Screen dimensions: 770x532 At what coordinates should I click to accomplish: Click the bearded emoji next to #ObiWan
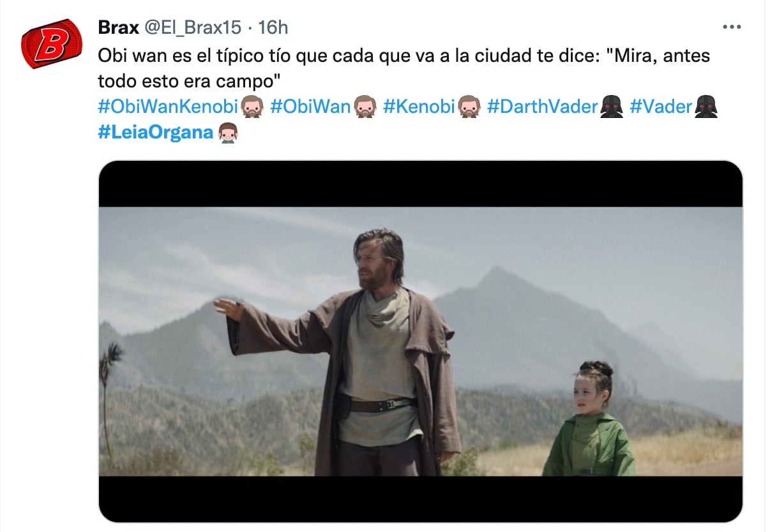point(365,107)
